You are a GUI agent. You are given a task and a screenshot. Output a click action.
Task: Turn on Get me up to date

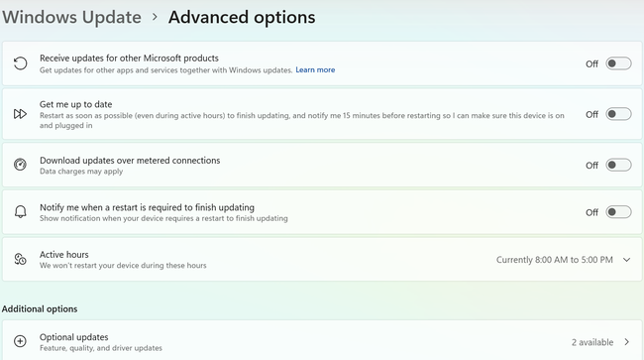point(618,114)
